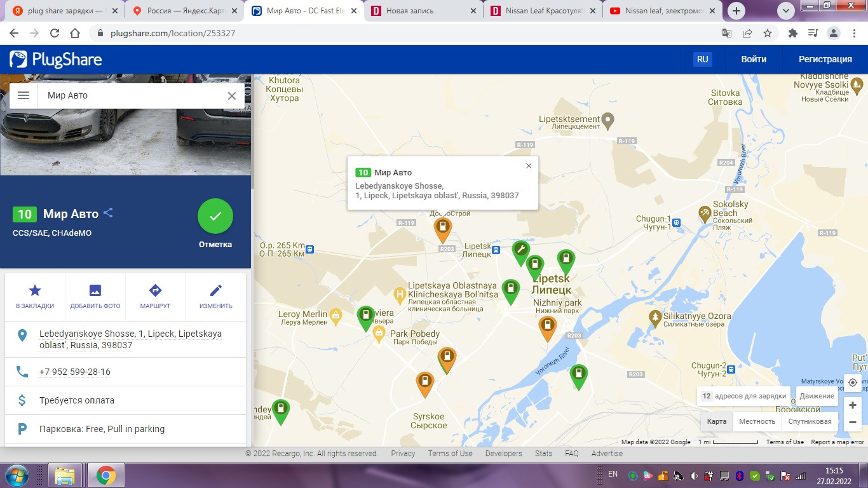Center map on my location
Image resolution: width=868 pixels, height=488 pixels.
click(853, 383)
